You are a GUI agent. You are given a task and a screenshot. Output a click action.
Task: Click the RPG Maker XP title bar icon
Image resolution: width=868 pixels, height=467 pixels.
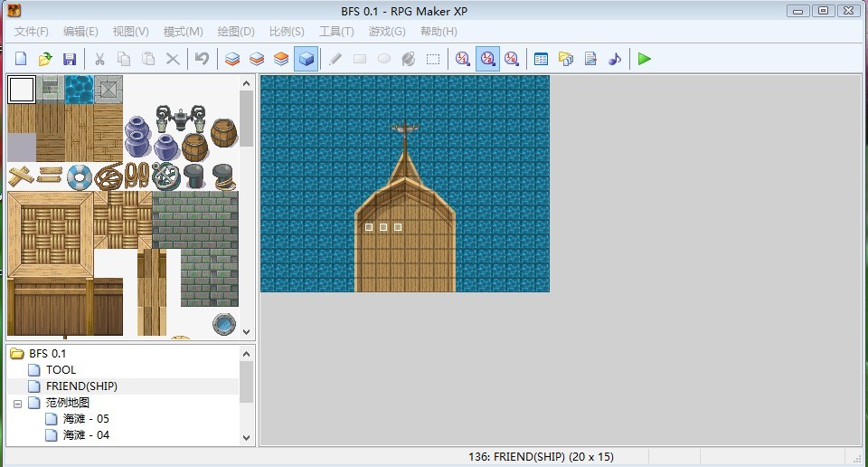[14, 11]
